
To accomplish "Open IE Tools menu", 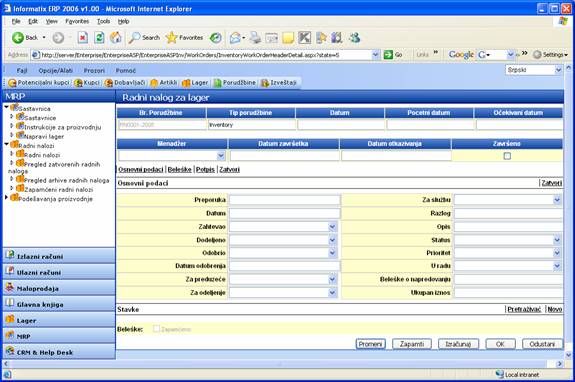I will click(x=103, y=21).
